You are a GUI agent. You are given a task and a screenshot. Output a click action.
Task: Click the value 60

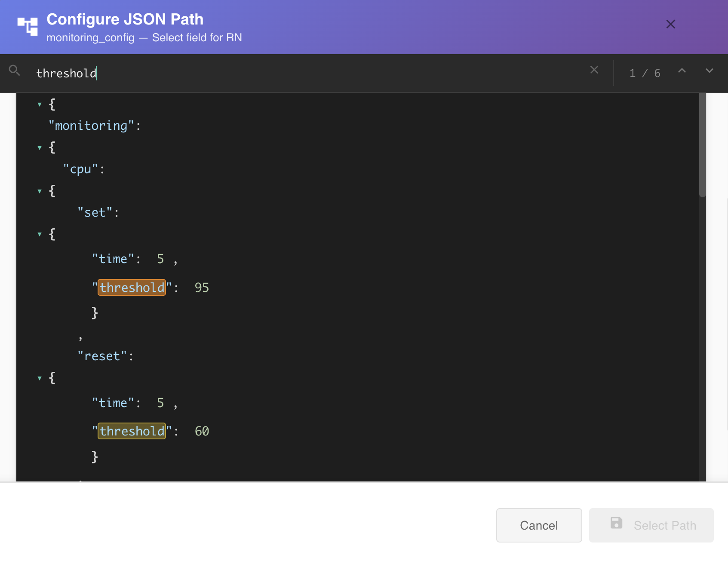[x=202, y=431]
